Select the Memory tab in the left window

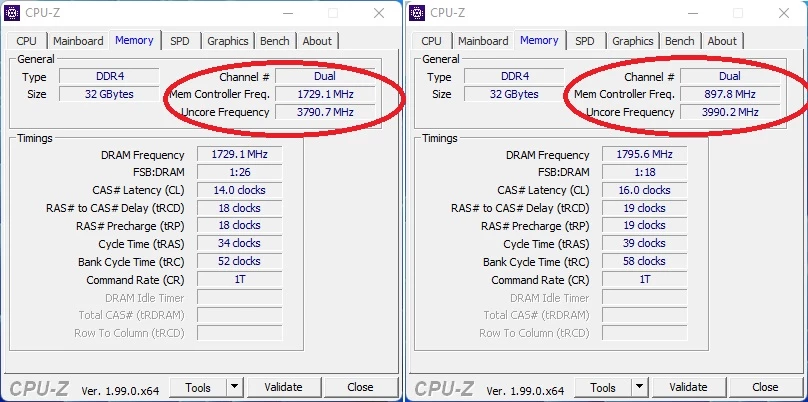coord(134,40)
